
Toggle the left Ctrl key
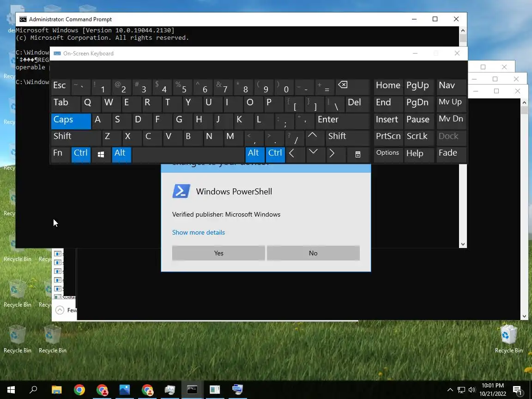tap(81, 155)
